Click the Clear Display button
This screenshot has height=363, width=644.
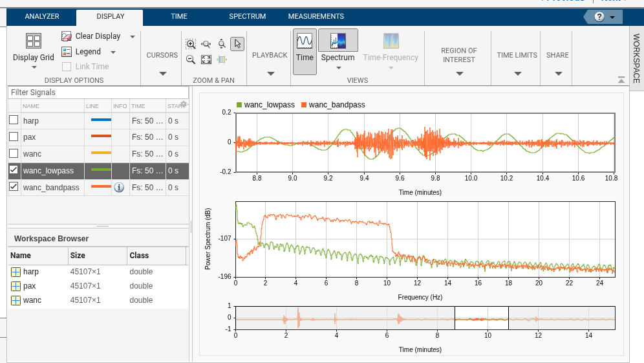[x=92, y=36]
